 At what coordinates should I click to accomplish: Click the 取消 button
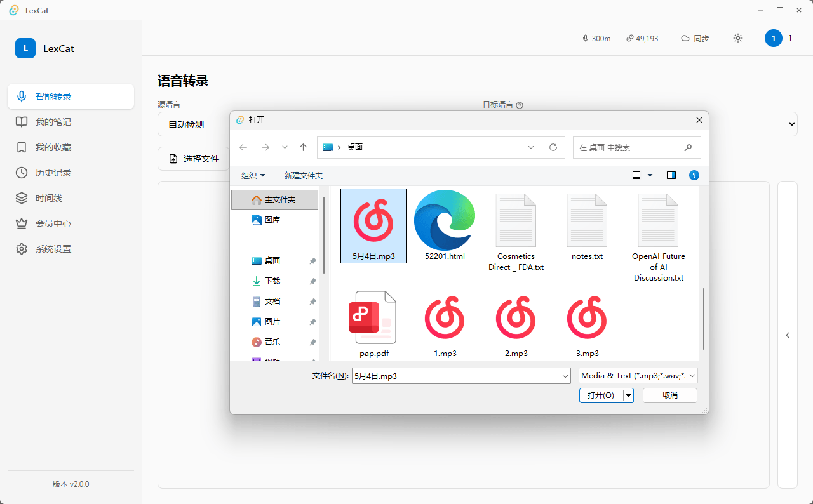670,395
